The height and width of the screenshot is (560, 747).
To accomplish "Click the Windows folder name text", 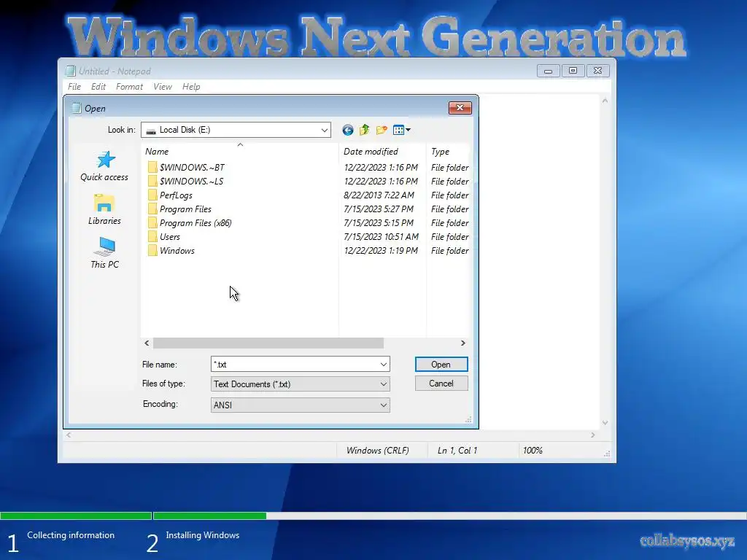I will pyautogui.click(x=177, y=251).
